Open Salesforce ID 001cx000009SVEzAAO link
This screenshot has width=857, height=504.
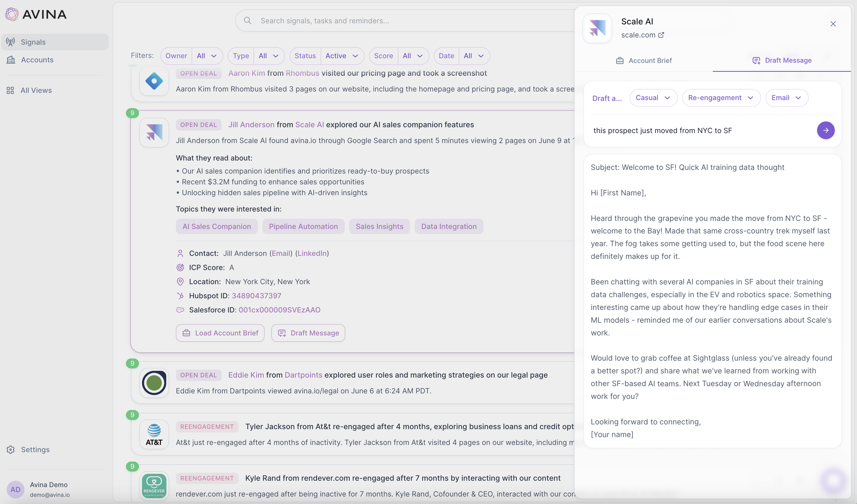coord(280,310)
